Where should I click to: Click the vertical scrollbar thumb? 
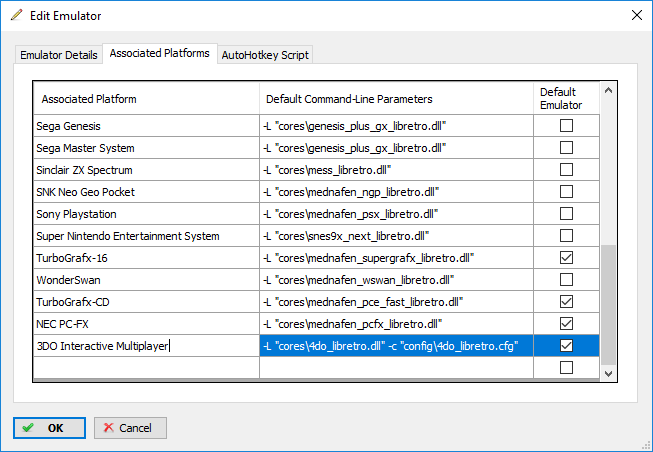coord(608,305)
